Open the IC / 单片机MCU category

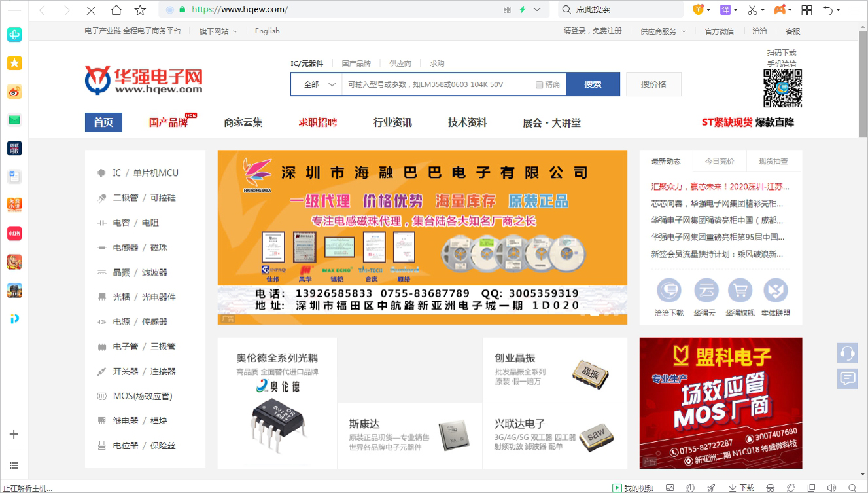(x=145, y=173)
